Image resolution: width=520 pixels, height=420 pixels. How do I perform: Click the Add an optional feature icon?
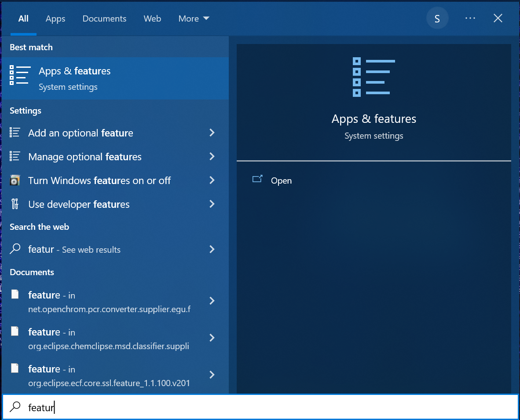click(x=15, y=133)
